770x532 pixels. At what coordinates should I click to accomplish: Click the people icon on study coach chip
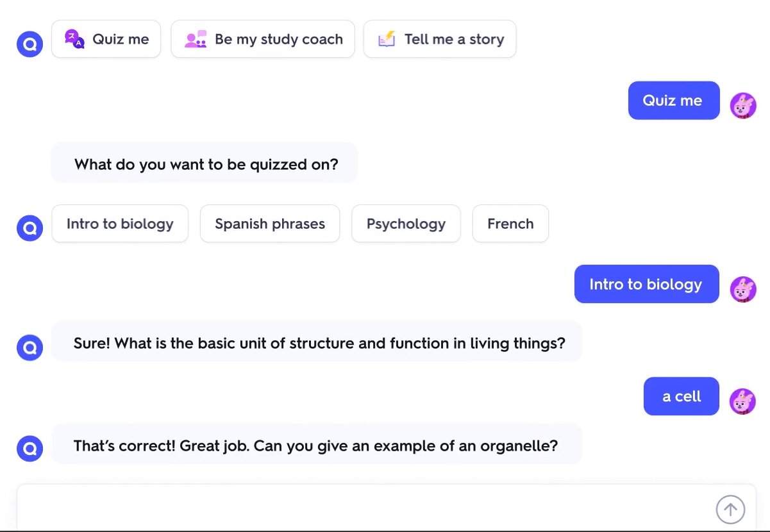(x=196, y=39)
